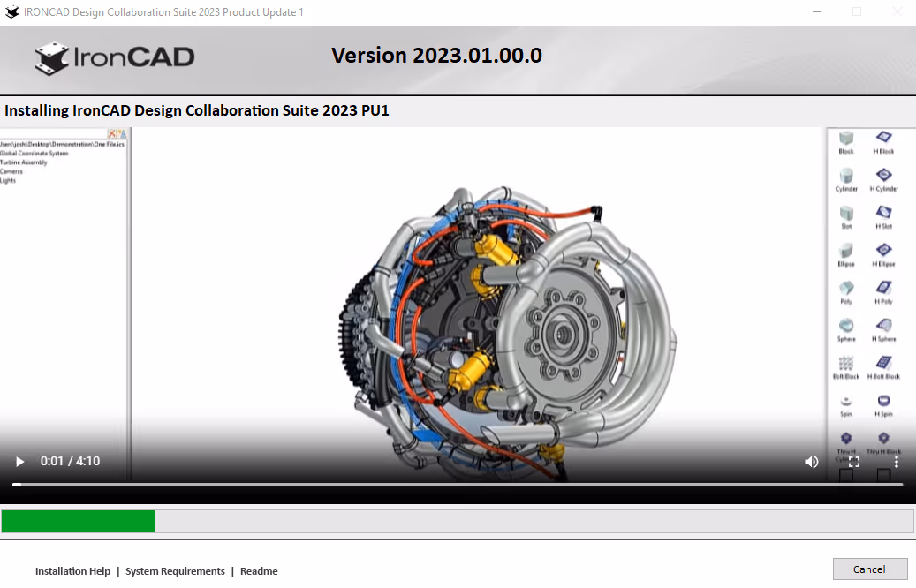
Task: Select 'Global Coordinate System' tree item
Action: pos(34,154)
